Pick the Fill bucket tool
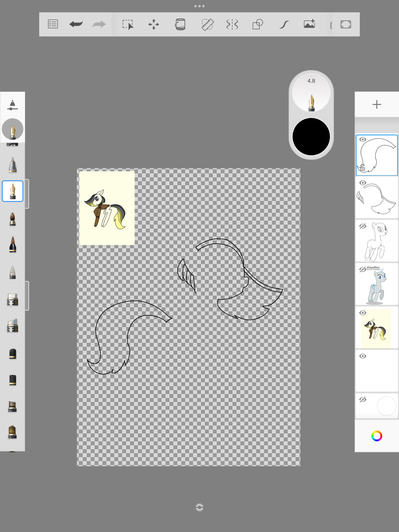The height and width of the screenshot is (532, 399). pyautogui.click(x=180, y=24)
